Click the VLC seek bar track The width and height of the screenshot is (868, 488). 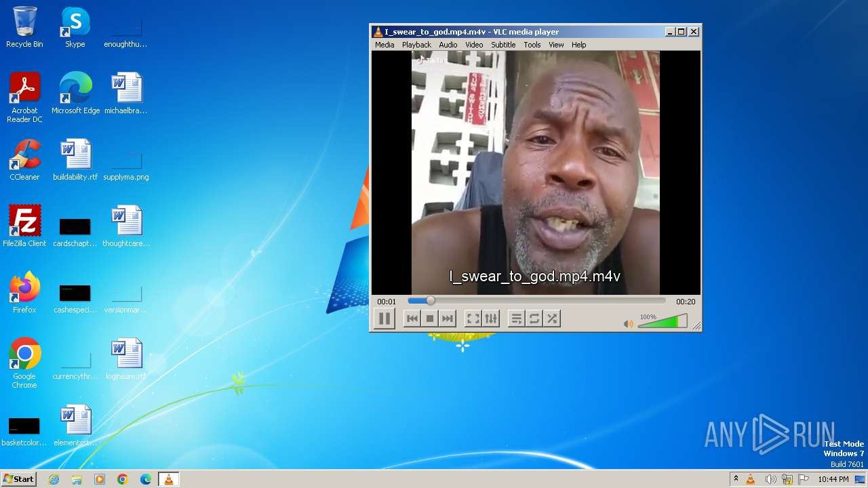(x=536, y=301)
